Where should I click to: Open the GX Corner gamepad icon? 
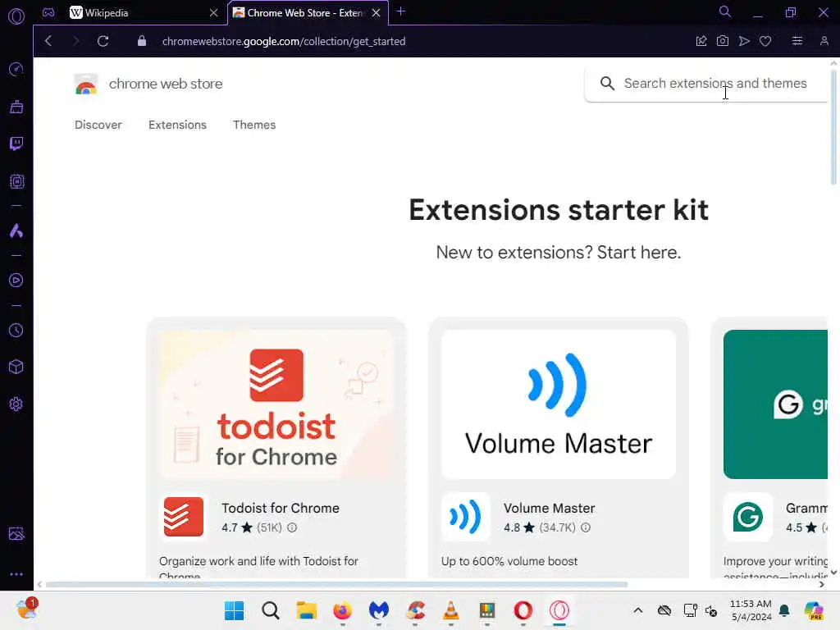click(x=48, y=12)
